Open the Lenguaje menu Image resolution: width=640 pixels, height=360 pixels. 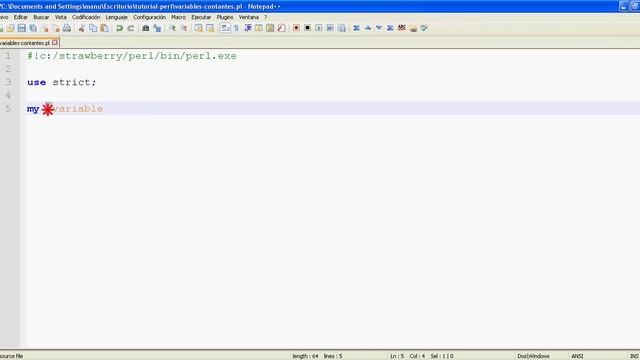(116, 17)
